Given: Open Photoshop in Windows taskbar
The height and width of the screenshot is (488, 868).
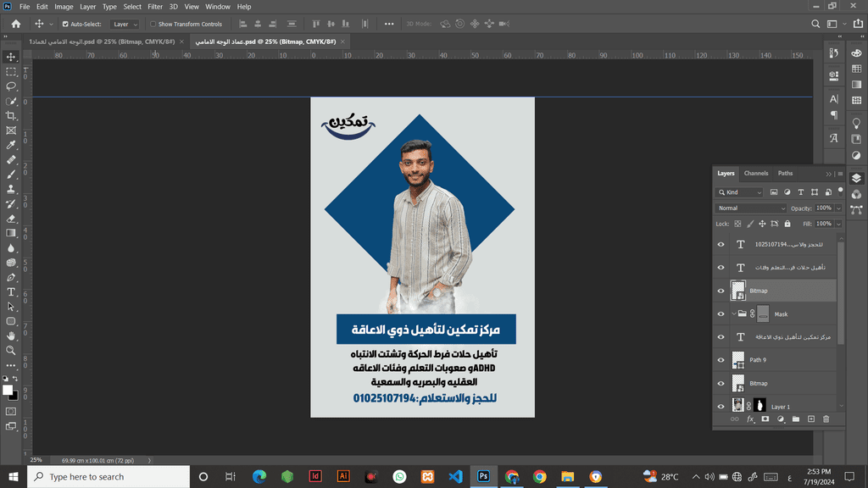Looking at the screenshot, I should (x=483, y=476).
